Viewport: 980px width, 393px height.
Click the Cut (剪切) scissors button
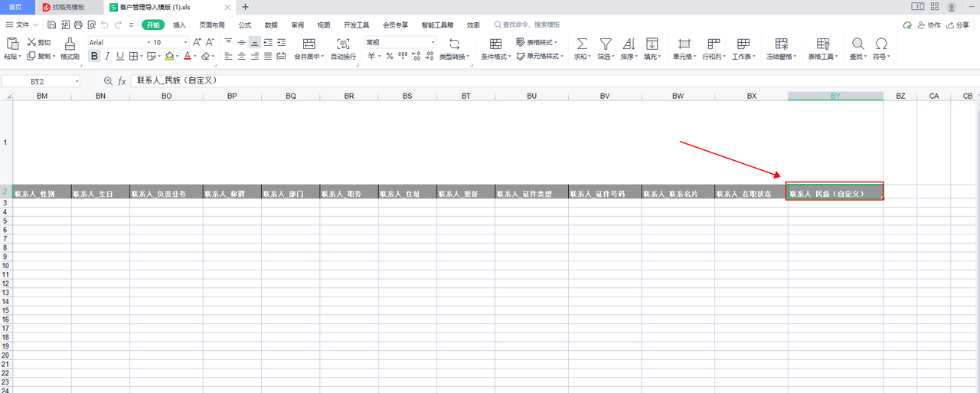(39, 42)
